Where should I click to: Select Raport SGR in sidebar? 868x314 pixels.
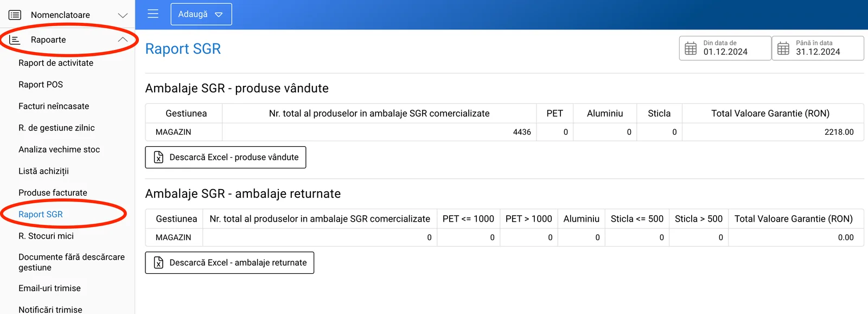[41, 215]
